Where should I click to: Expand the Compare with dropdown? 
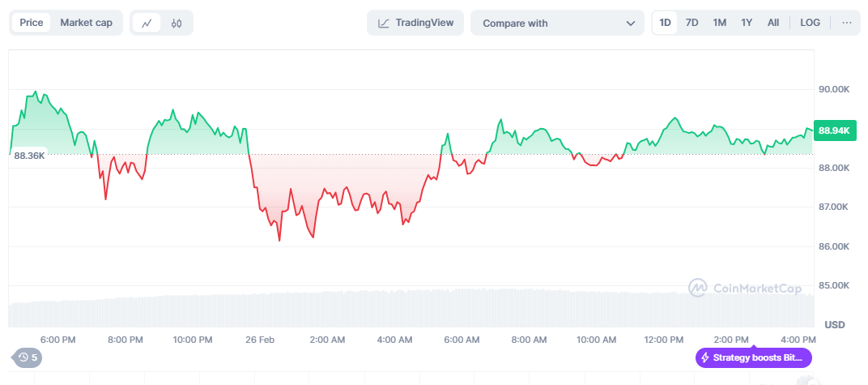click(557, 23)
